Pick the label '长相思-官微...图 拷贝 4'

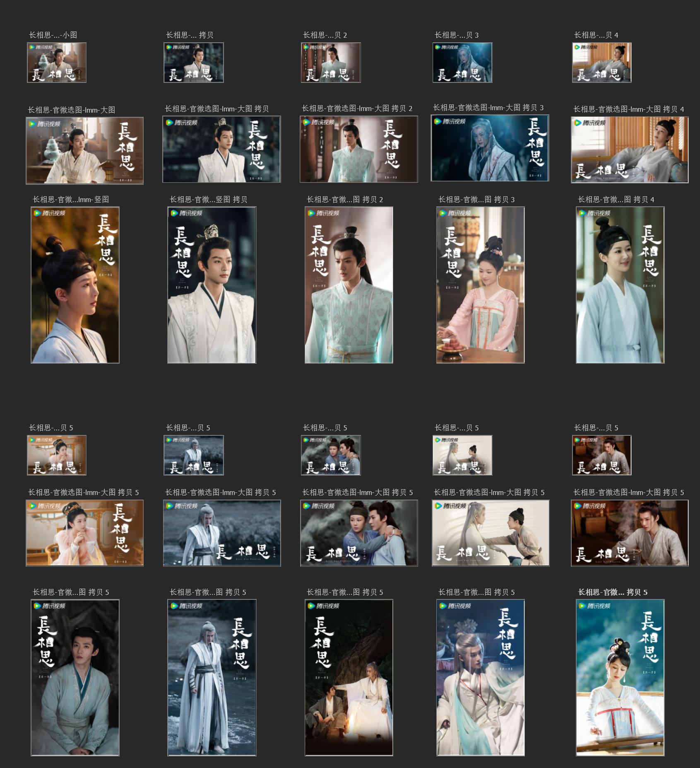(x=616, y=200)
